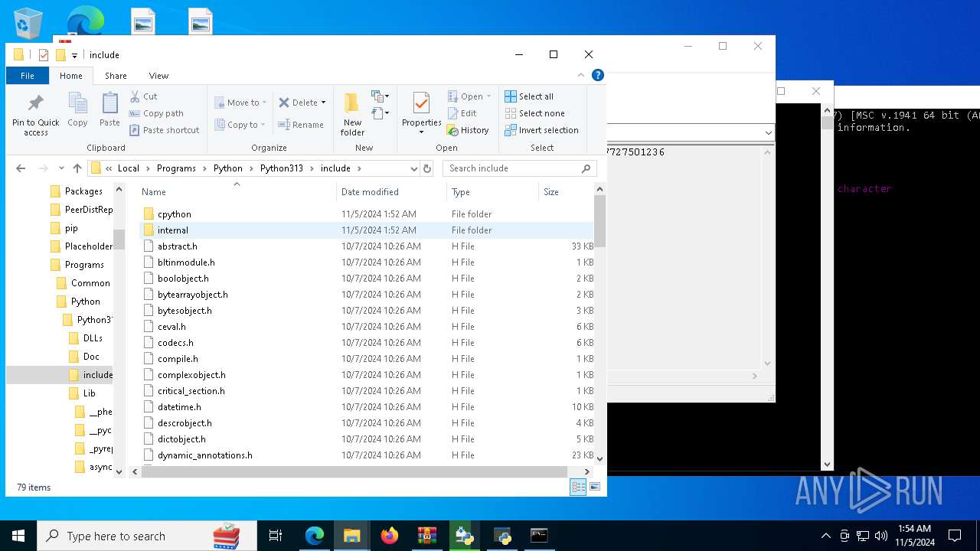Click Paste shortcut in ribbon

164,130
